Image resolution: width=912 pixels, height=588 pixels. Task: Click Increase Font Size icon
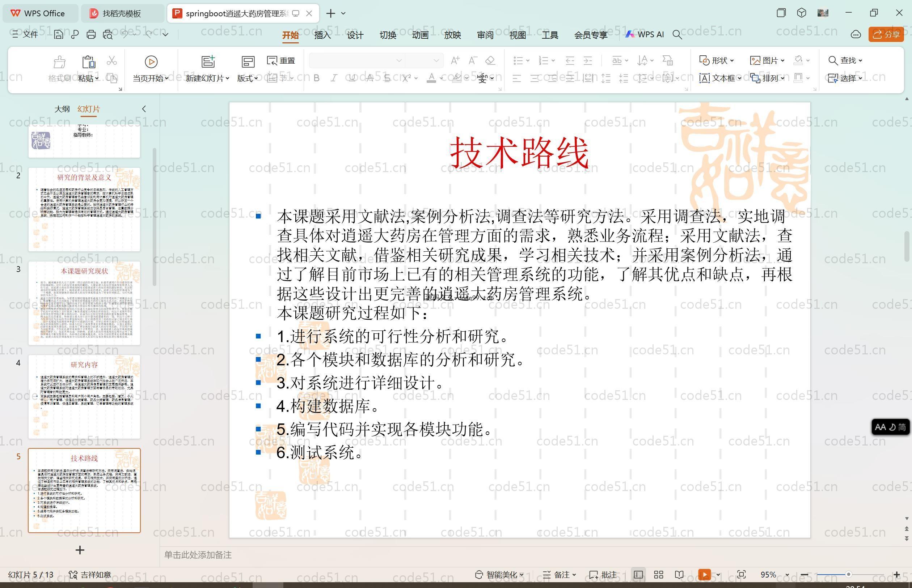coord(455,60)
